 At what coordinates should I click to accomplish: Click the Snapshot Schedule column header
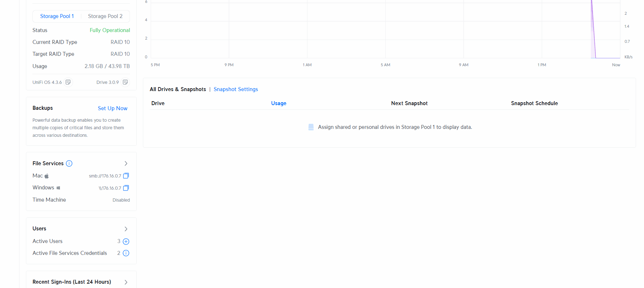point(534,103)
